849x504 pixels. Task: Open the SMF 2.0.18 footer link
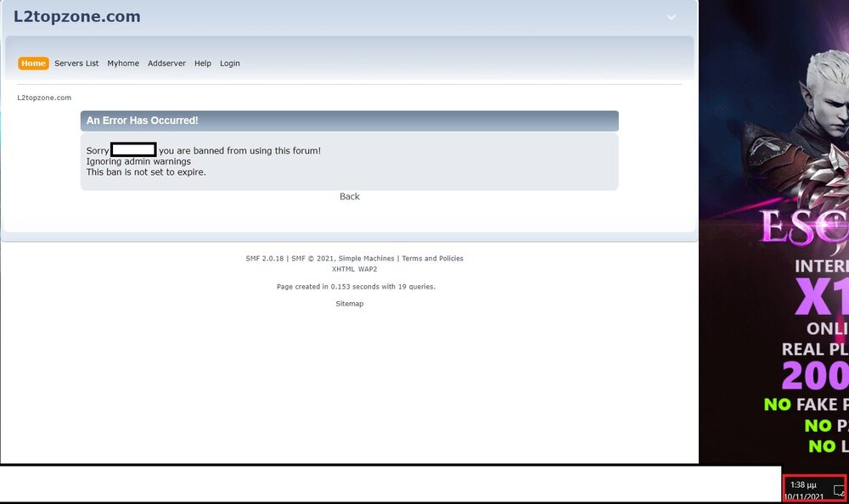[x=265, y=259]
